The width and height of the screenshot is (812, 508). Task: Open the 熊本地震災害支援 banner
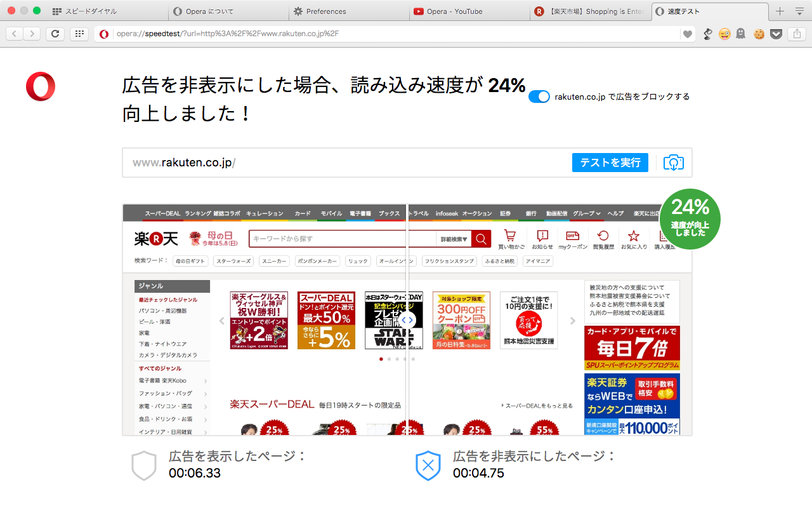click(528, 321)
